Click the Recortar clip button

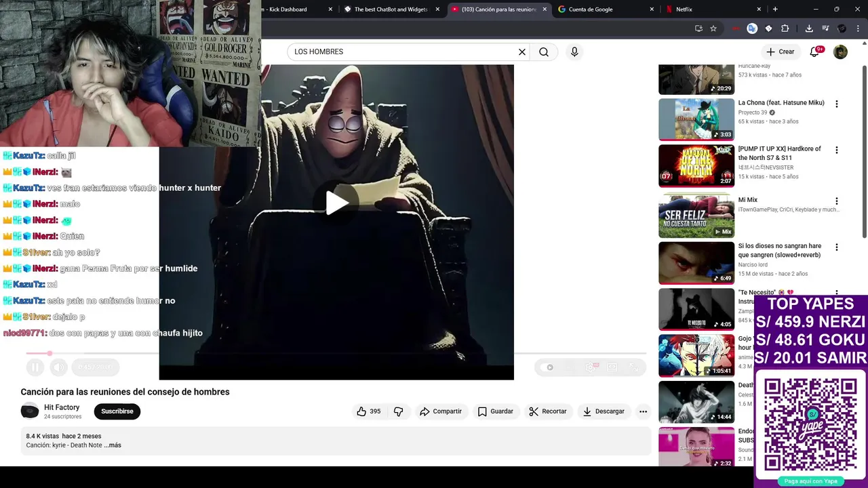coord(548,411)
